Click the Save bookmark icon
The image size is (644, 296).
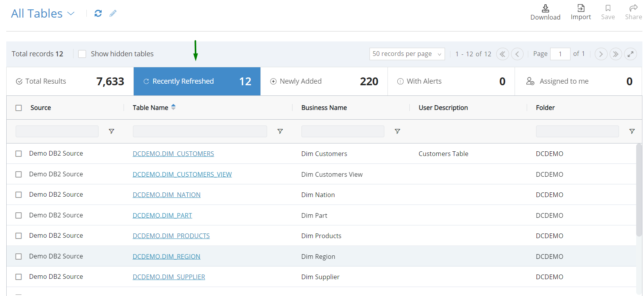click(x=608, y=8)
